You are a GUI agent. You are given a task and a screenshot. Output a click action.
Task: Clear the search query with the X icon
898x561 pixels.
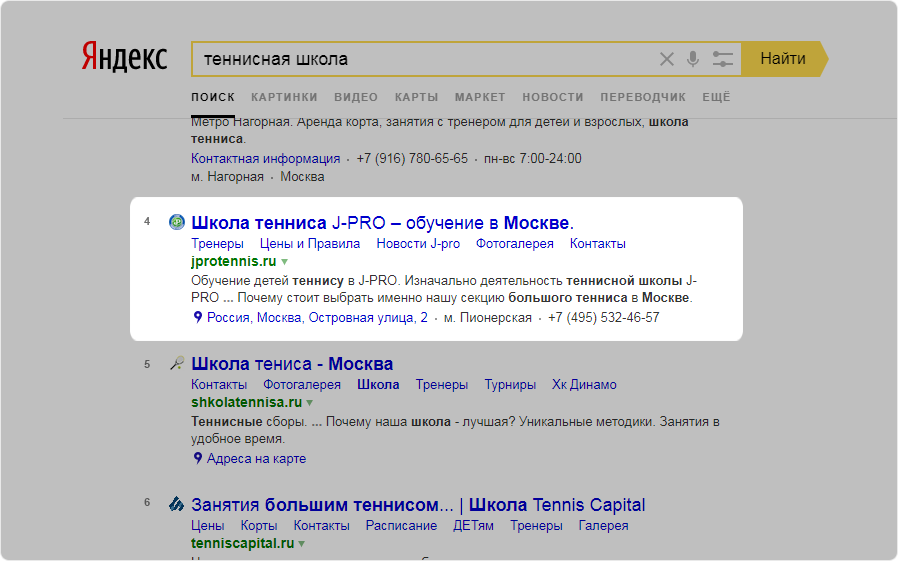(667, 59)
